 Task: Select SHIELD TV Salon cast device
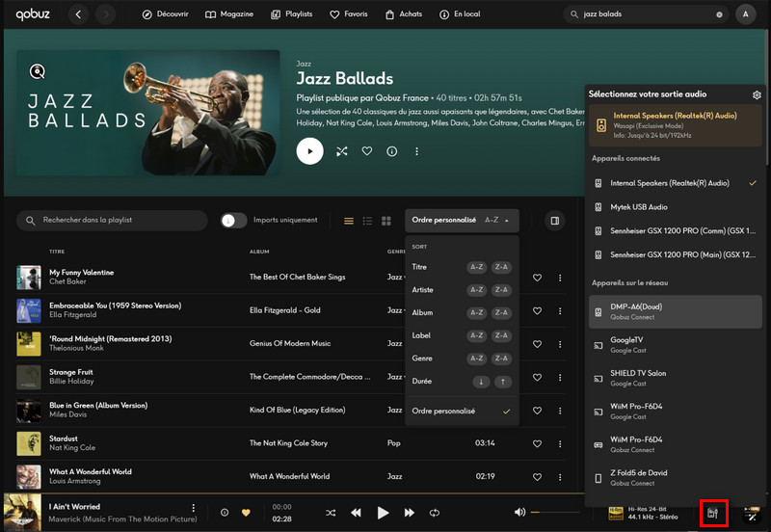(676, 378)
